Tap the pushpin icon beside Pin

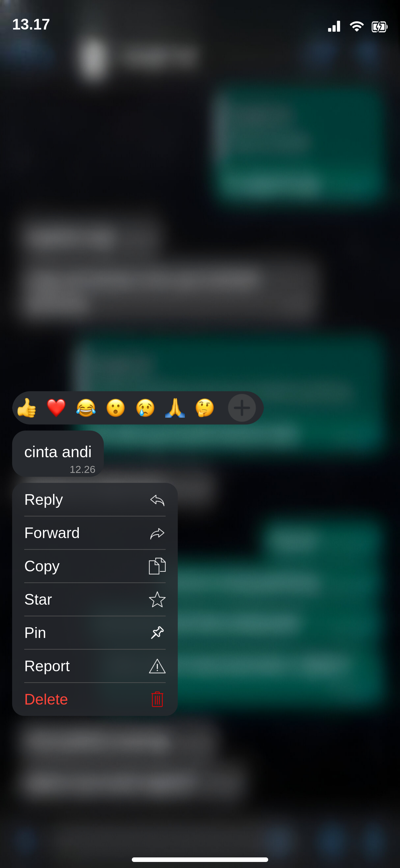tap(157, 633)
